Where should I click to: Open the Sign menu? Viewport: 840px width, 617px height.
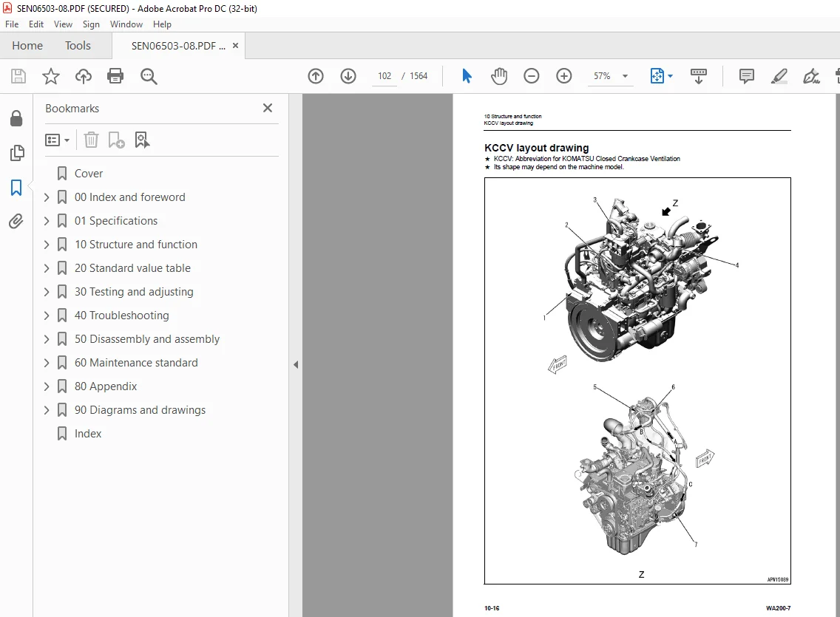91,24
